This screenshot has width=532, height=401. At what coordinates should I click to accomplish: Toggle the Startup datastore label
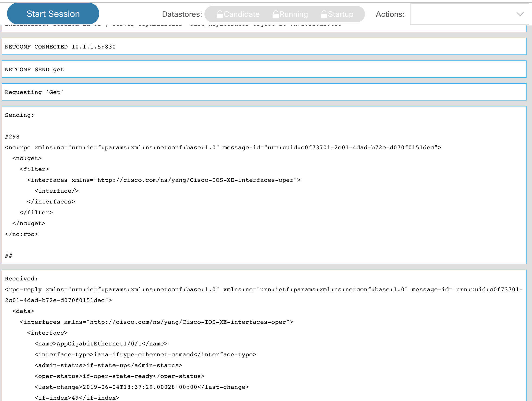coord(341,14)
